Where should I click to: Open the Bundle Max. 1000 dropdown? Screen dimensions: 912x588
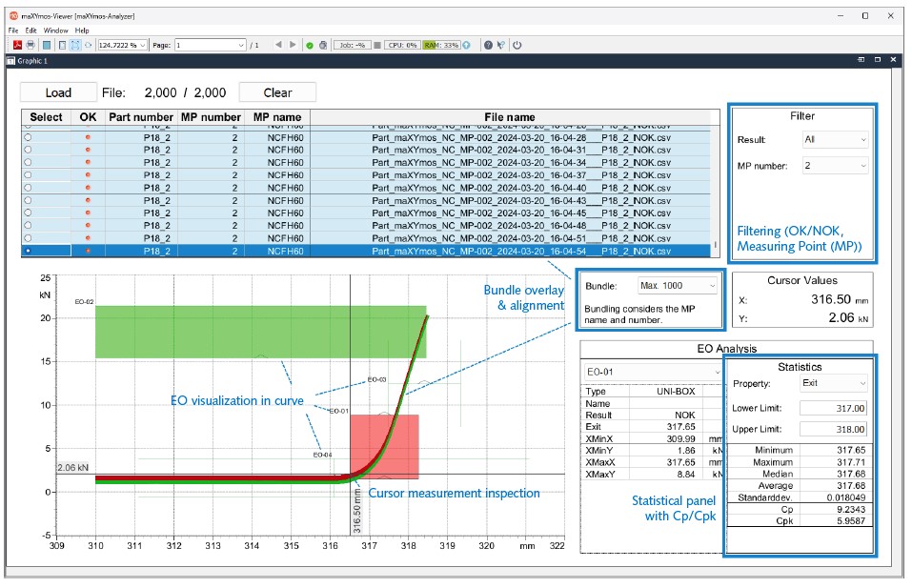676,286
